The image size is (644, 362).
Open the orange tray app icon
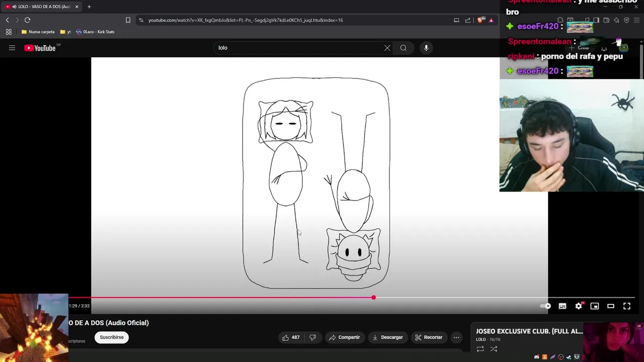tap(544, 357)
